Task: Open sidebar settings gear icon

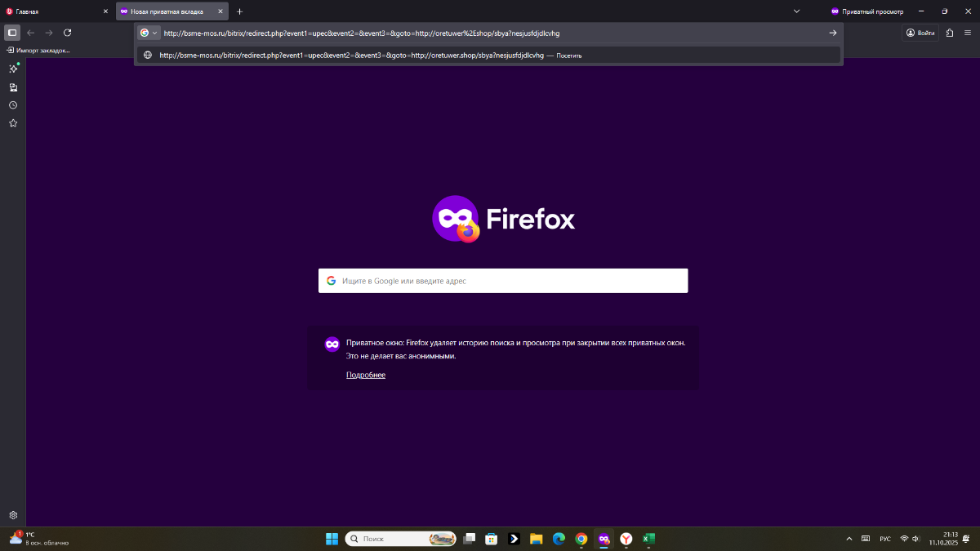Action: click(13, 515)
